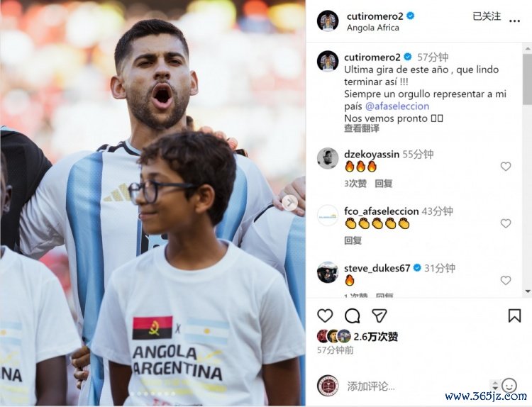
Task: Open the @afaseleccion mention link
Action: (397, 106)
